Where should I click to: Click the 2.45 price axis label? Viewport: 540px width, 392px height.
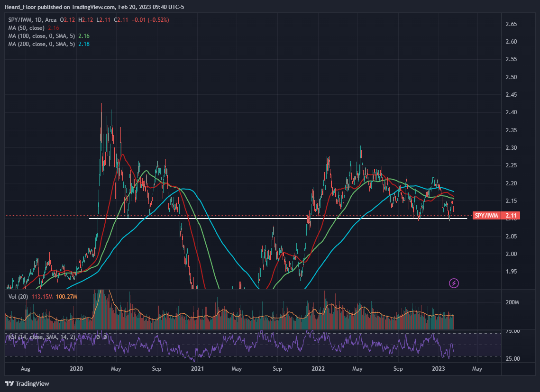(511, 95)
